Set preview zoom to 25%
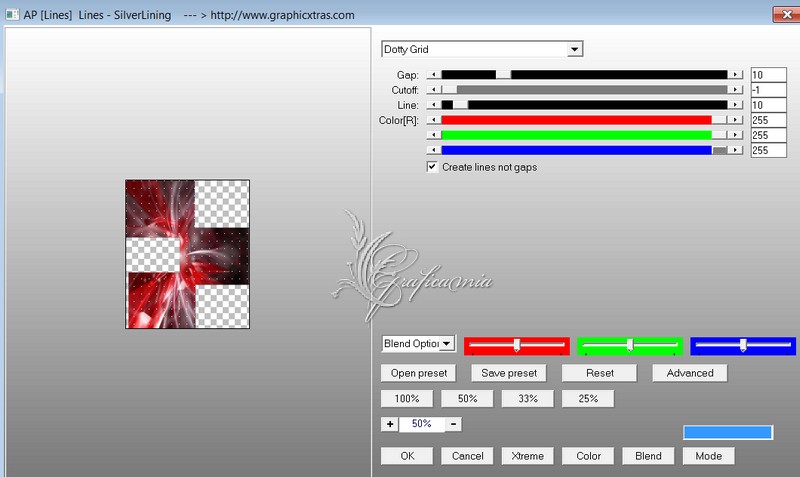Screen dimensions: 800x477 click(x=588, y=398)
